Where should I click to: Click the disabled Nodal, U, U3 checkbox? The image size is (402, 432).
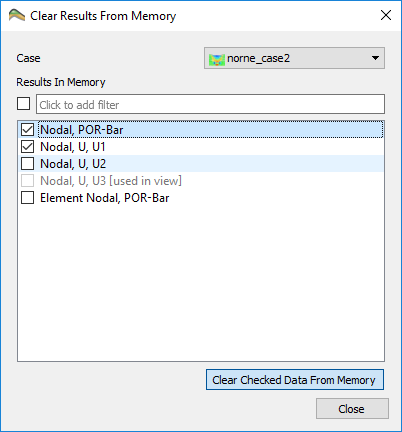(x=27, y=181)
